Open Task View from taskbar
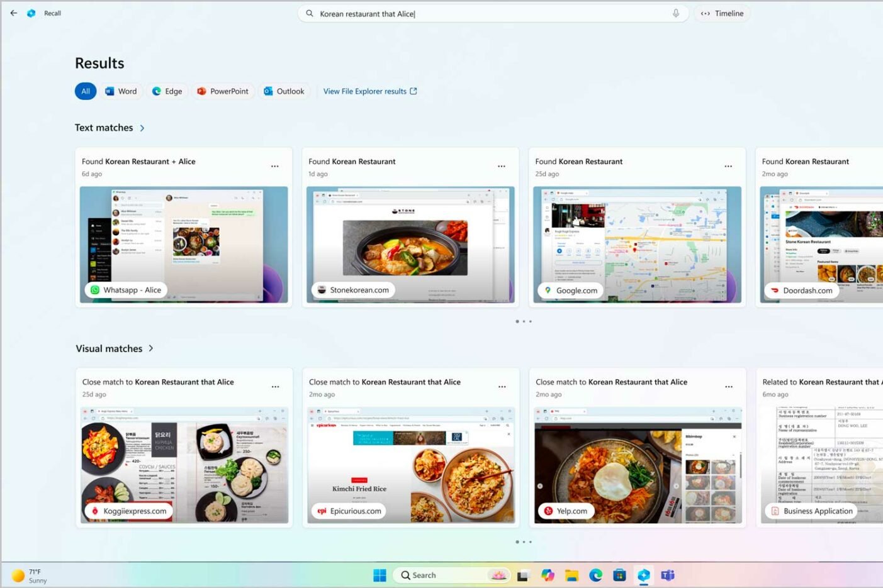 pos(523,575)
